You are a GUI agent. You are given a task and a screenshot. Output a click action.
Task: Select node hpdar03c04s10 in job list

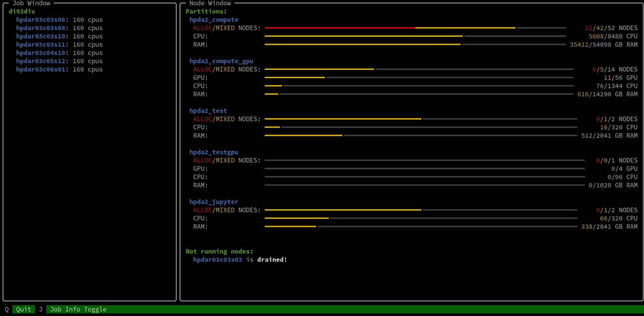pyautogui.click(x=41, y=53)
